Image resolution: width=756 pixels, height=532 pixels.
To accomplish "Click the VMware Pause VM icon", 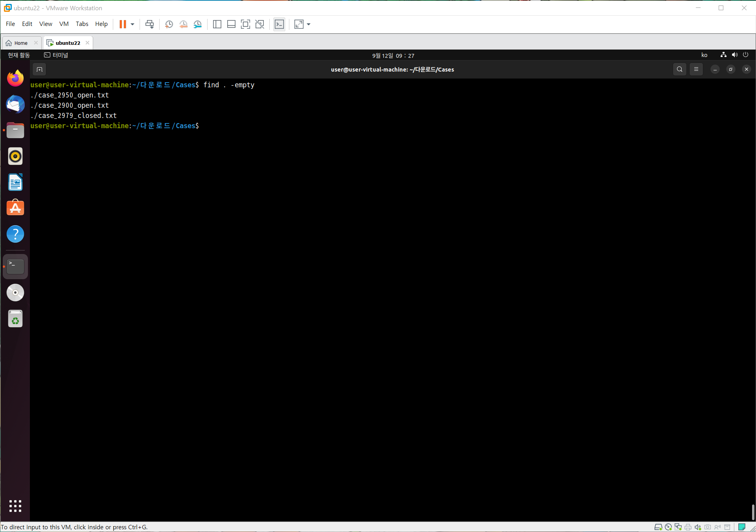I will pyautogui.click(x=123, y=24).
